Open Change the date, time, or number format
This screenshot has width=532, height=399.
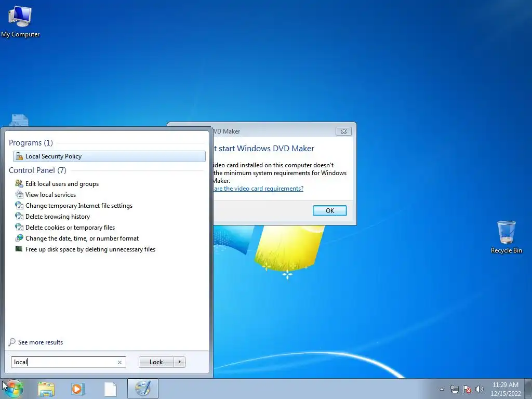click(x=82, y=238)
